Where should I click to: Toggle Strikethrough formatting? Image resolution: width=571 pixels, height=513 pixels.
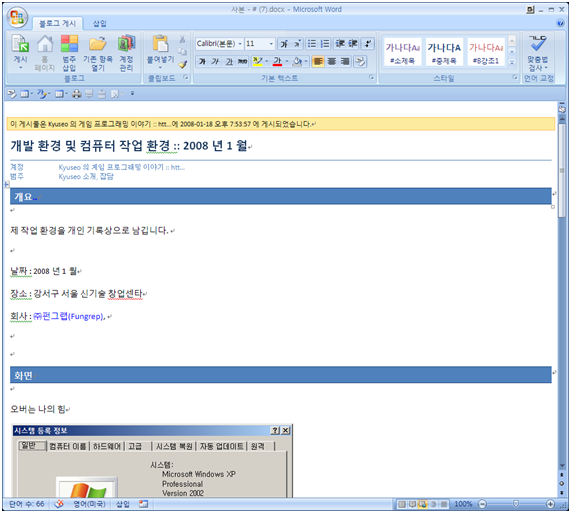(x=242, y=62)
